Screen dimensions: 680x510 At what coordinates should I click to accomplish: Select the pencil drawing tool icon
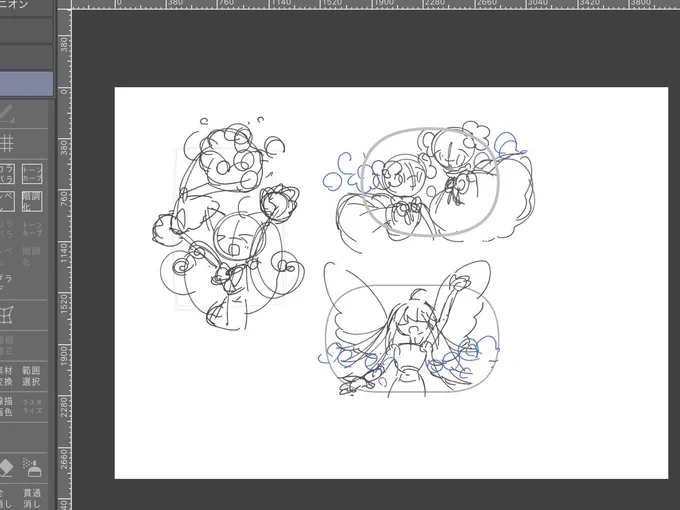[6, 114]
